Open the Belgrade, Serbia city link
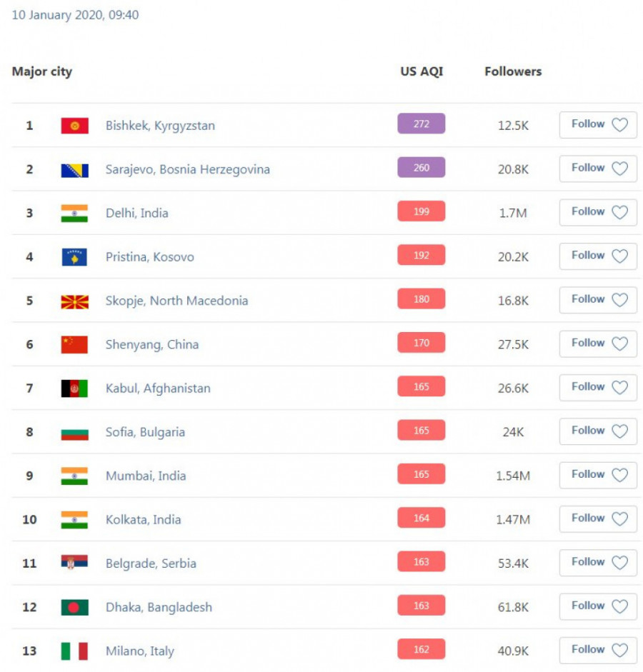The width and height of the screenshot is (643, 672). click(x=151, y=563)
